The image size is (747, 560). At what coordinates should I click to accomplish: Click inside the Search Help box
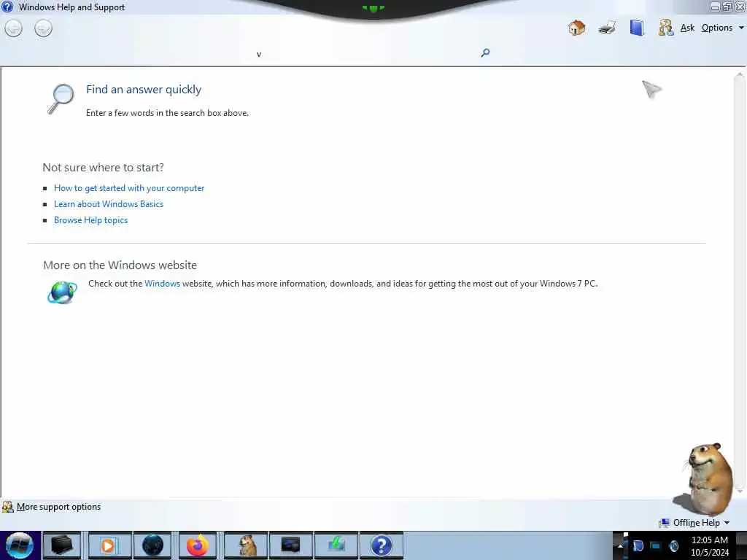tap(365, 52)
